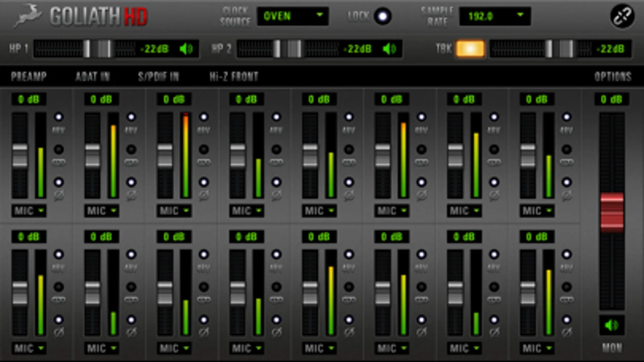
Task: Toggle 48V phantom LED on first top-row channel
Action: point(59,117)
